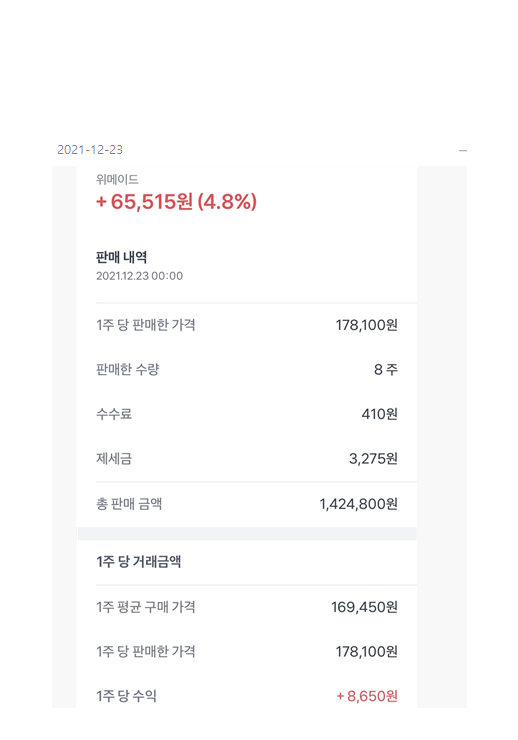Click the 2021.12.23 00:00 sale timestamp

140,276
